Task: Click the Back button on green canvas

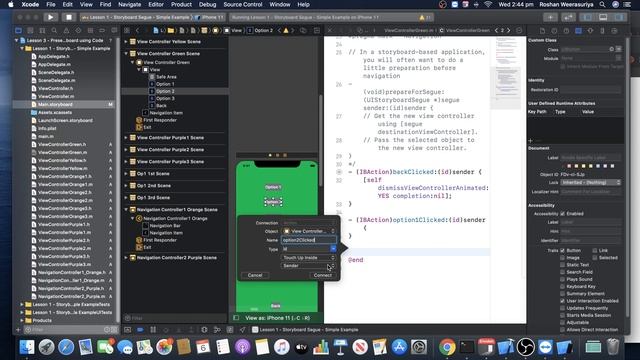Action: 276,306
